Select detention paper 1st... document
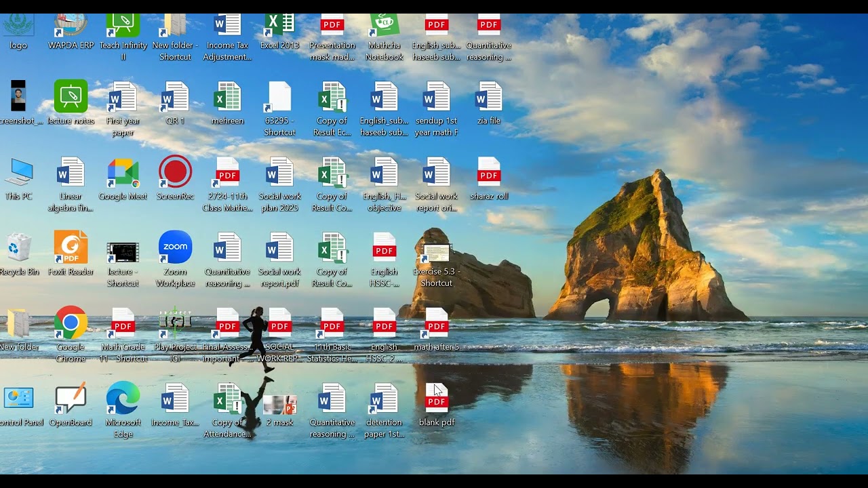This screenshot has width=868, height=488. pyautogui.click(x=384, y=410)
